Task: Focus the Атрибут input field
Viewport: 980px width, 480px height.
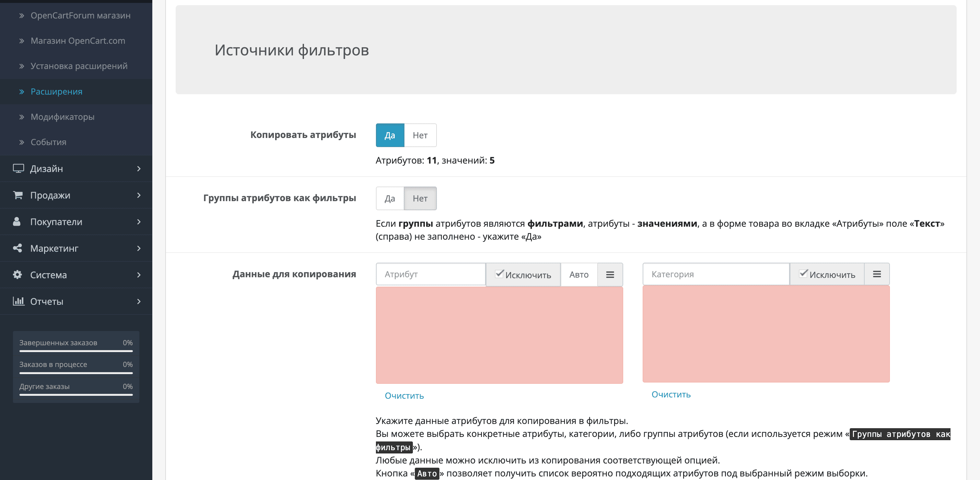Action: (431, 274)
